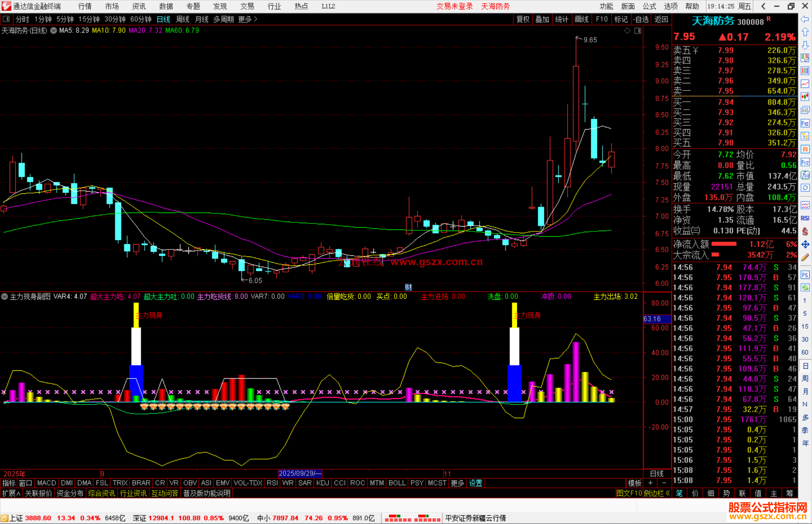Click the blue 财 marker on chart
This screenshot has height=524, width=812.
[408, 287]
